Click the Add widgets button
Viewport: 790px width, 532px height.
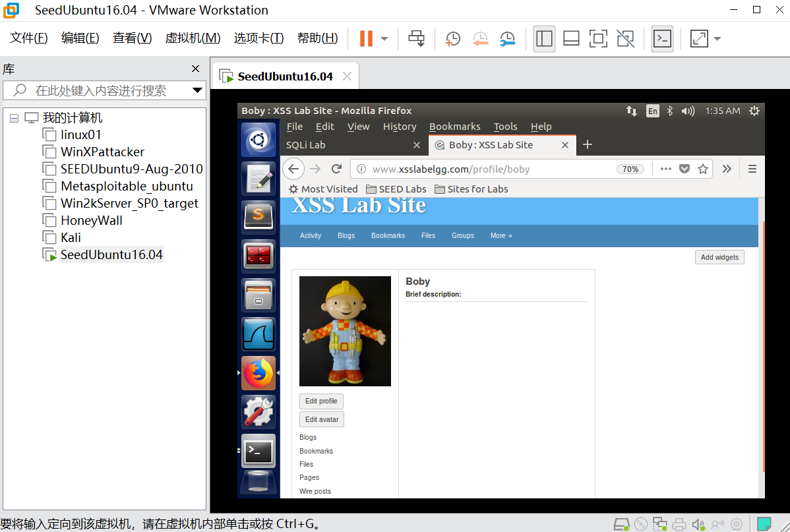[719, 257]
